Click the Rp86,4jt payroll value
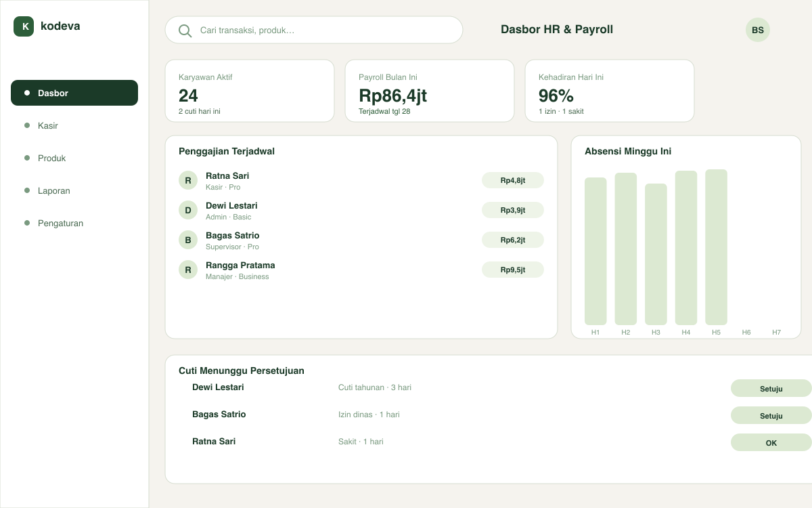 392,95
